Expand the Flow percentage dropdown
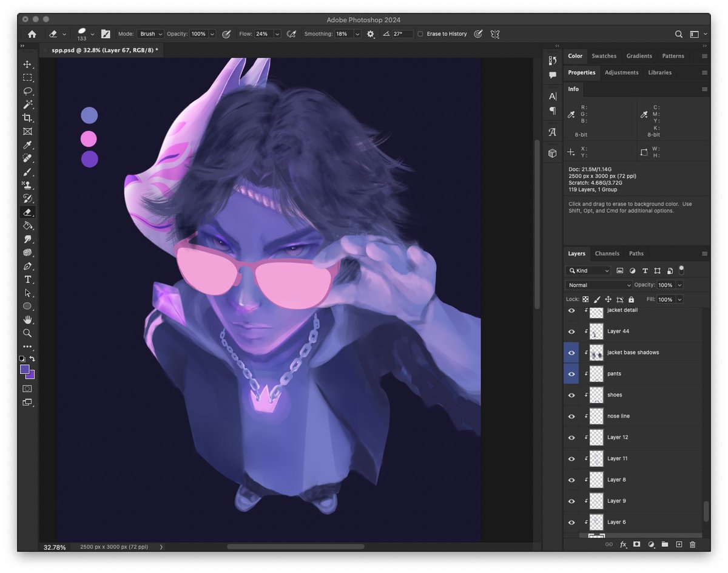728x573 pixels. click(x=277, y=34)
